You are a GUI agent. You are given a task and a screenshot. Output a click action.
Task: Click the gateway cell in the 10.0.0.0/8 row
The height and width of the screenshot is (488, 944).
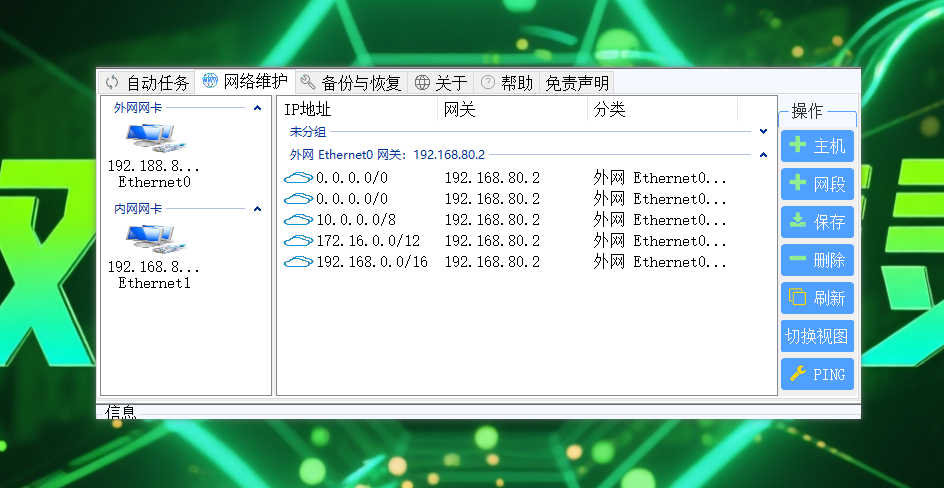pyautogui.click(x=492, y=220)
